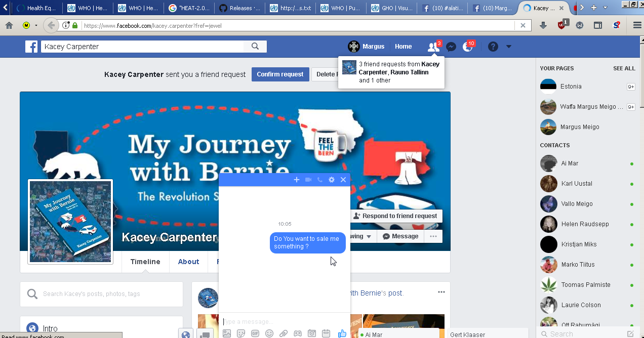Click the Facebook logo in header

[x=31, y=47]
